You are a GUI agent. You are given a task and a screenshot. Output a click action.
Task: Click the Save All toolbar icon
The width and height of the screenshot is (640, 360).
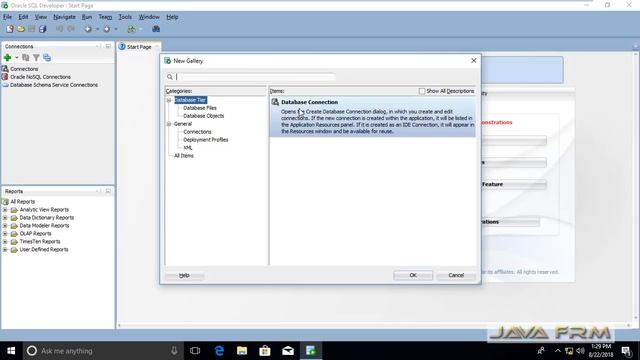click(x=42, y=29)
